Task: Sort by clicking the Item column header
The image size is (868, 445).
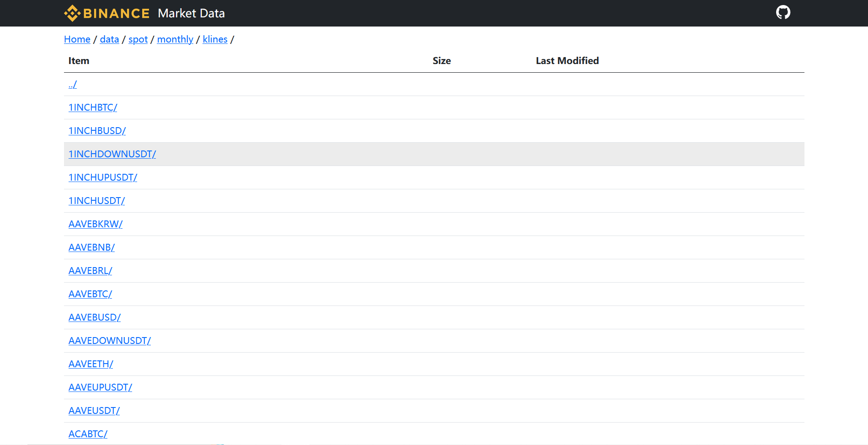Action: coord(79,60)
